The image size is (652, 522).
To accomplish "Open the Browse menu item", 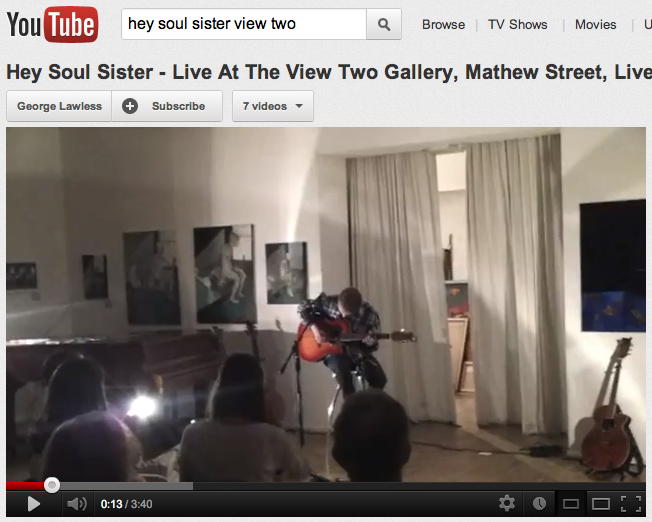I will [x=443, y=25].
